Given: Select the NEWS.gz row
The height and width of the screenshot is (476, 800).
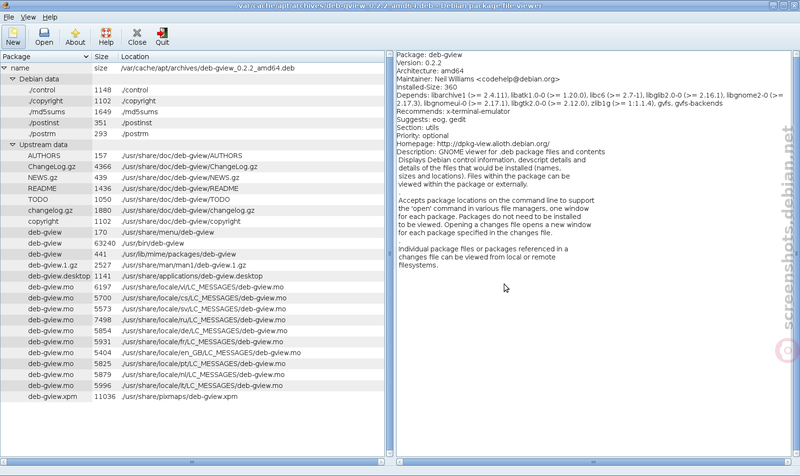Looking at the screenshot, I should pos(192,178).
